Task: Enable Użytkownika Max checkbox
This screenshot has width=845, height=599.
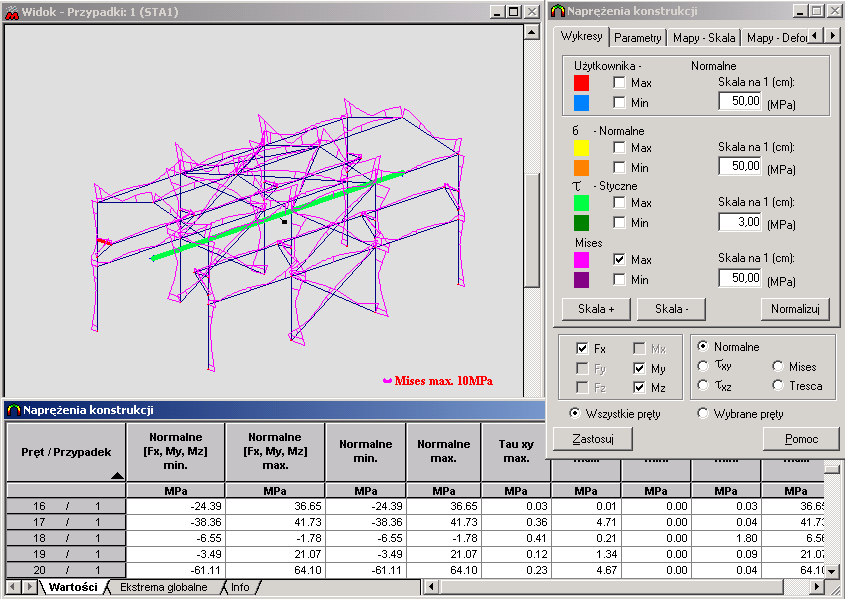Action: pos(619,82)
